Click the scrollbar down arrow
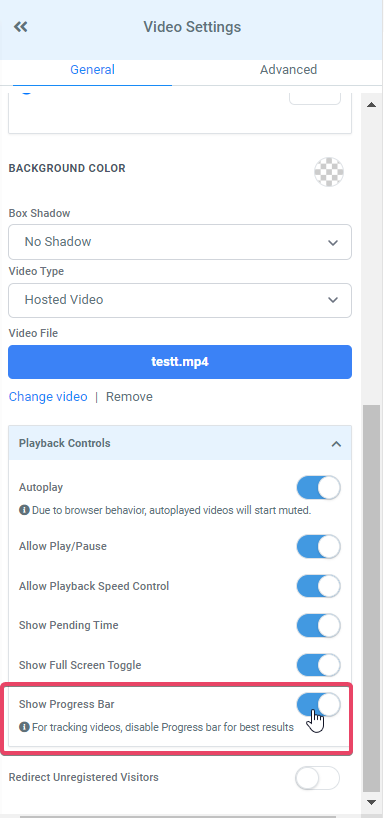This screenshot has height=818, width=384. click(x=371, y=802)
